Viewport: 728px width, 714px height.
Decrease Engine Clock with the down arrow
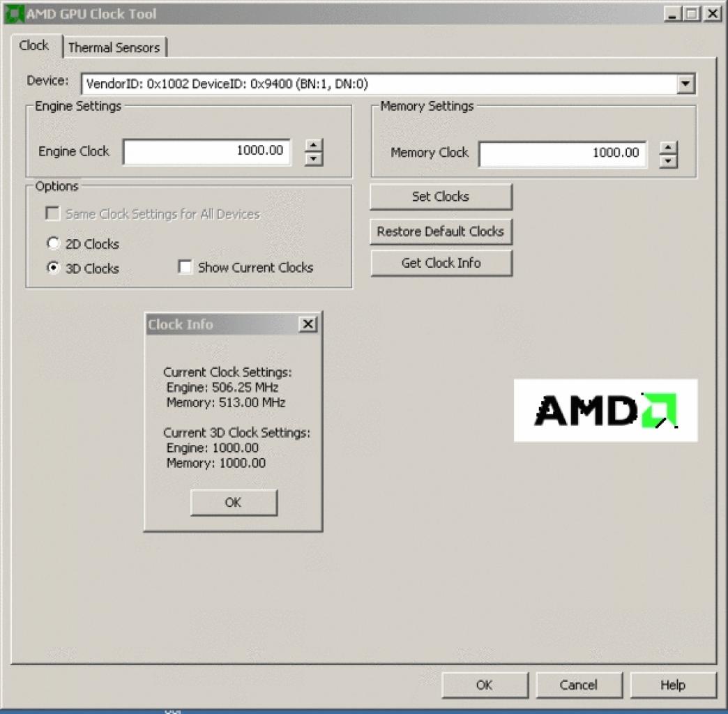click(314, 159)
